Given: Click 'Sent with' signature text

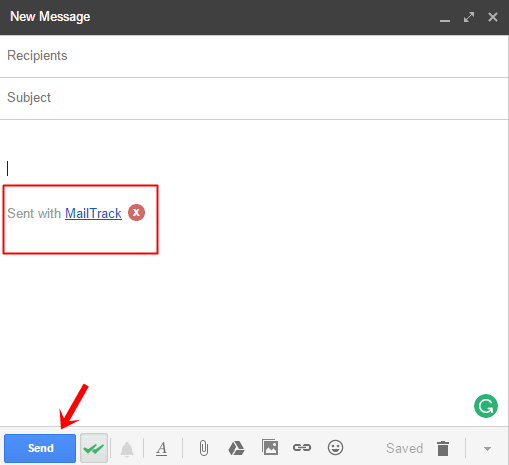Looking at the screenshot, I should [x=34, y=213].
